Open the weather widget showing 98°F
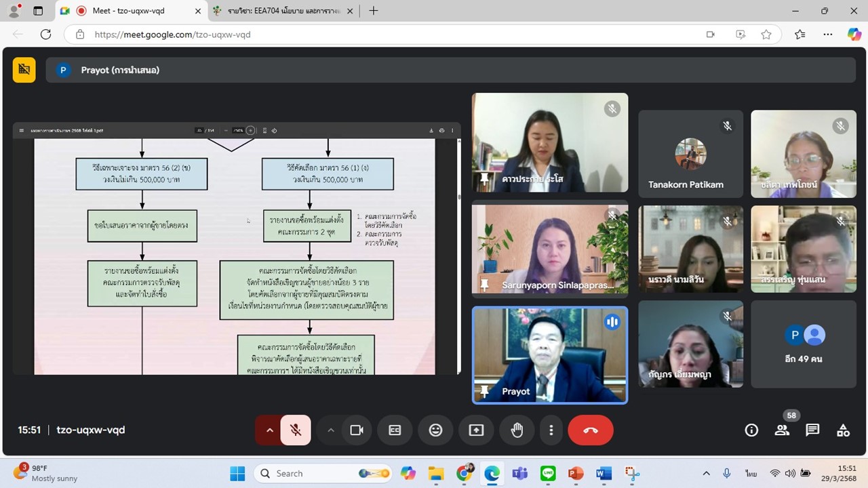868x488 pixels. 46,473
